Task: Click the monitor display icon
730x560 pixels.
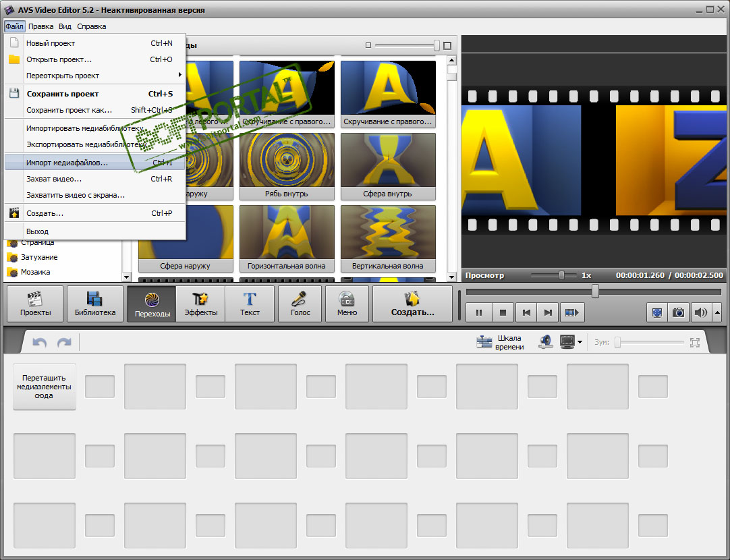Action: [567, 342]
